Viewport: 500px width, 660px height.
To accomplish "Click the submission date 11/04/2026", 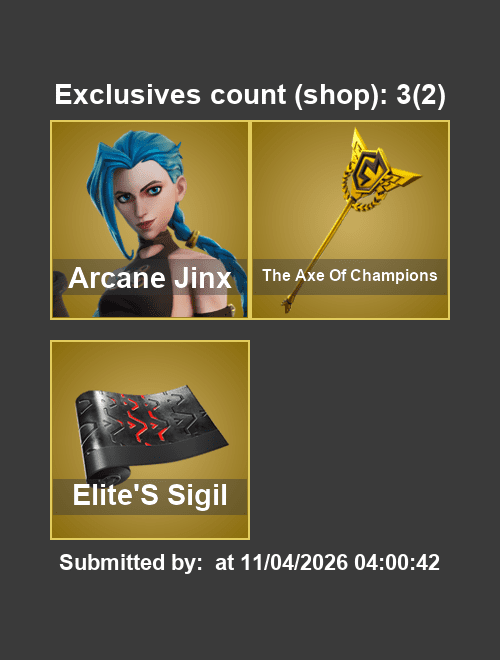I will (294, 562).
